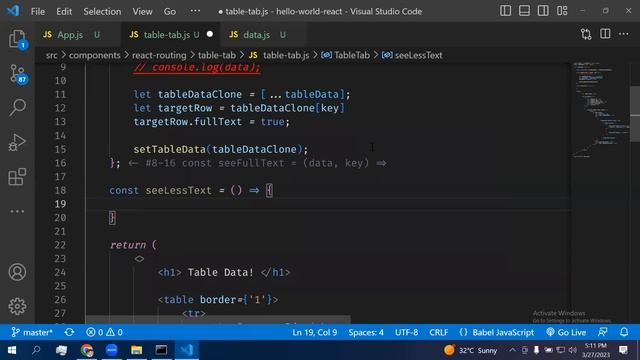Show hidden menu bar items ellipsis
The width and height of the screenshot is (640, 360).
tap(195, 11)
